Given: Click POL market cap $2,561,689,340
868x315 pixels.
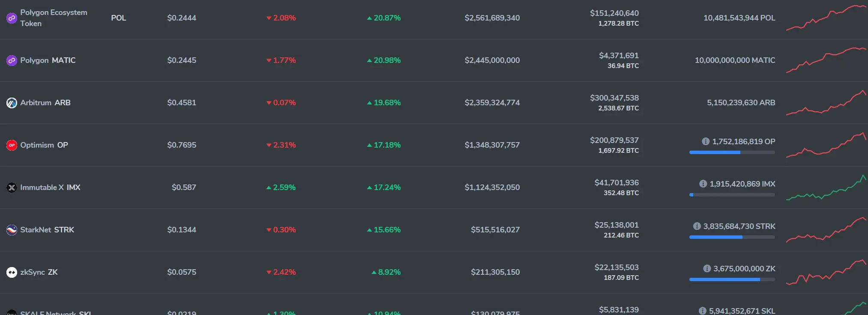Looking at the screenshot, I should [x=492, y=18].
